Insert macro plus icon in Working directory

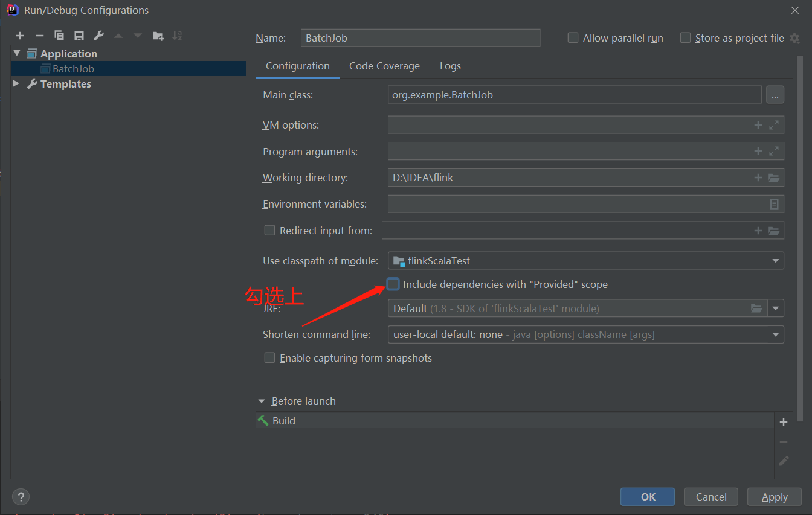(758, 178)
